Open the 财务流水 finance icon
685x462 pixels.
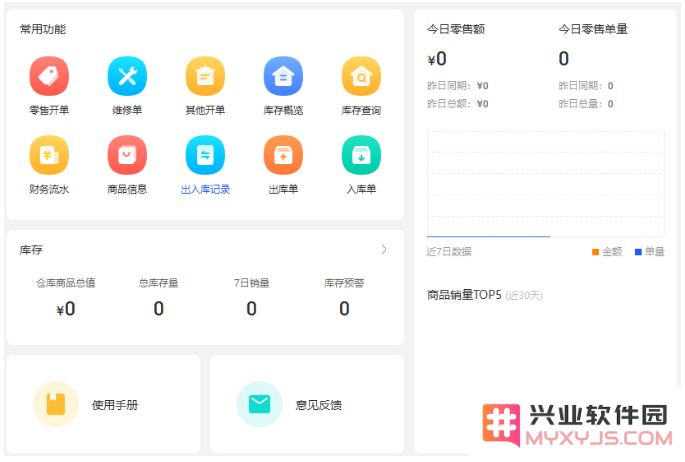click(x=49, y=155)
